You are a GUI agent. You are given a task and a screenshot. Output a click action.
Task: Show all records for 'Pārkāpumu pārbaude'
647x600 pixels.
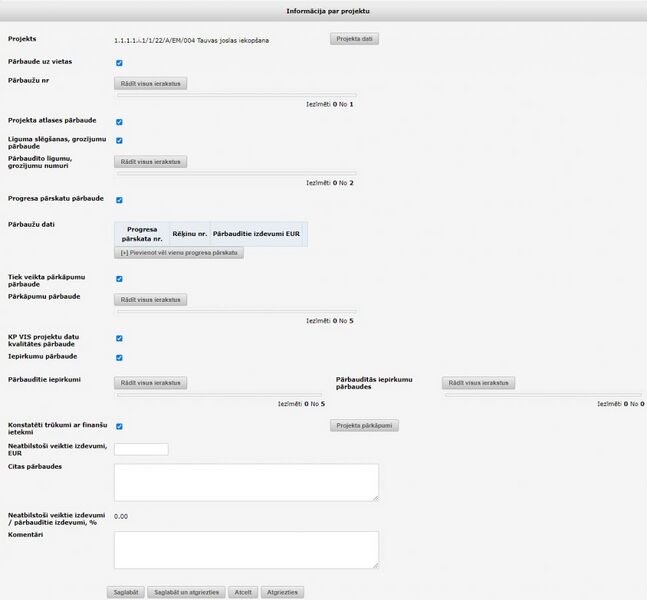pyautogui.click(x=150, y=299)
